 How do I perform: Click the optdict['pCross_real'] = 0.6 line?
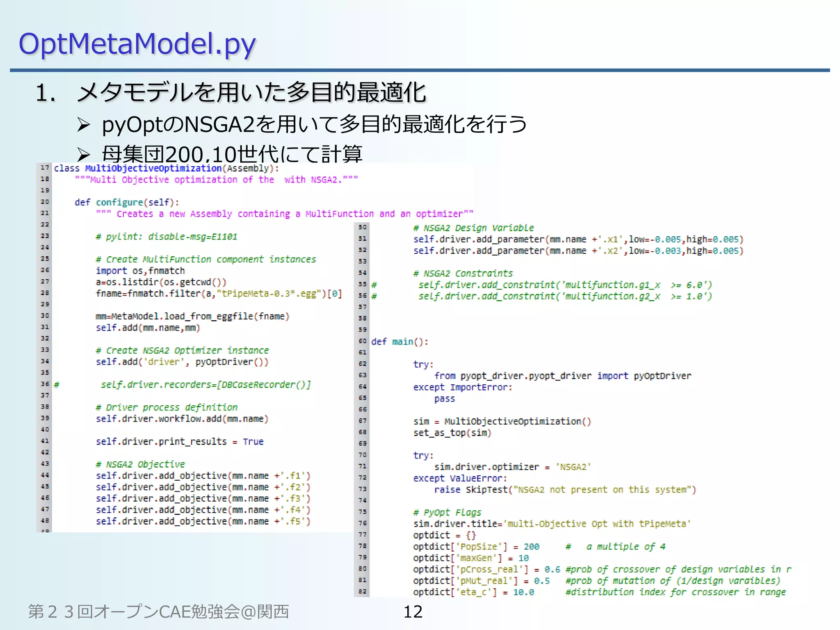[x=602, y=569]
